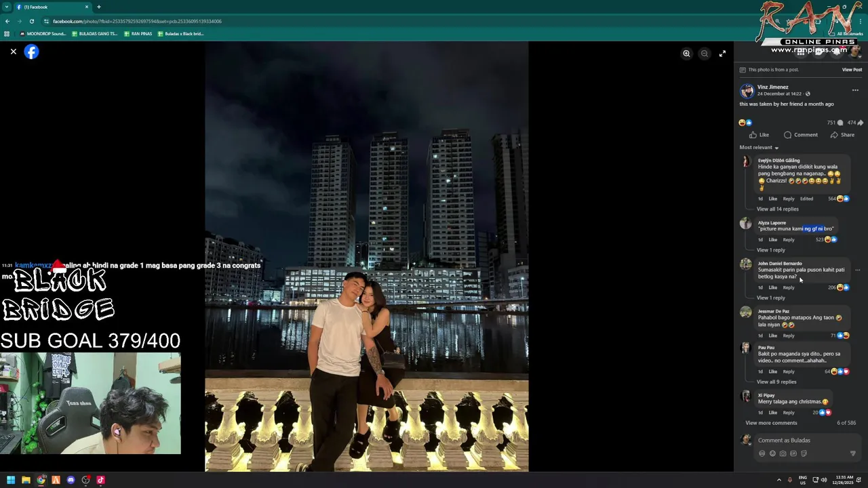Open taskbar clock and date
This screenshot has width=868, height=488.
[x=844, y=480]
